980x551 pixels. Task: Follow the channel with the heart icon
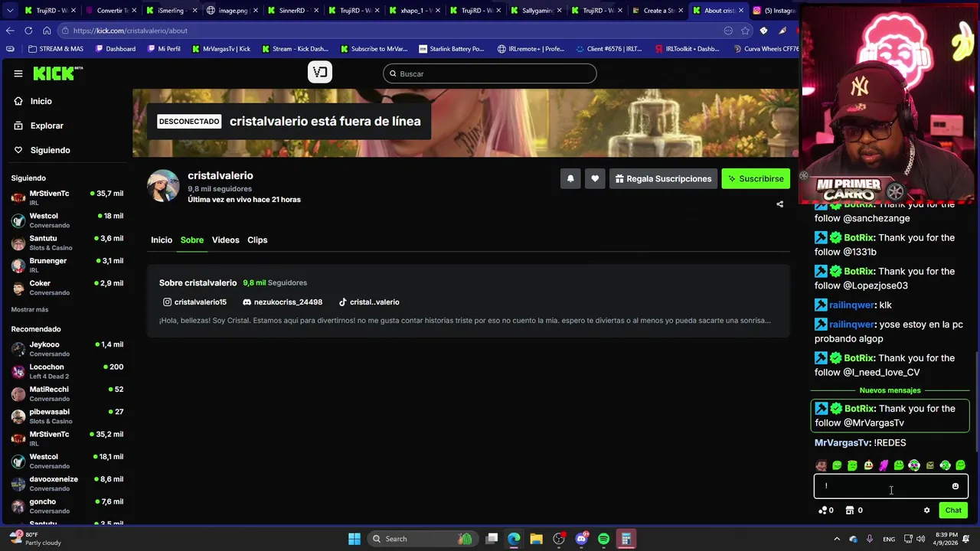[595, 178]
